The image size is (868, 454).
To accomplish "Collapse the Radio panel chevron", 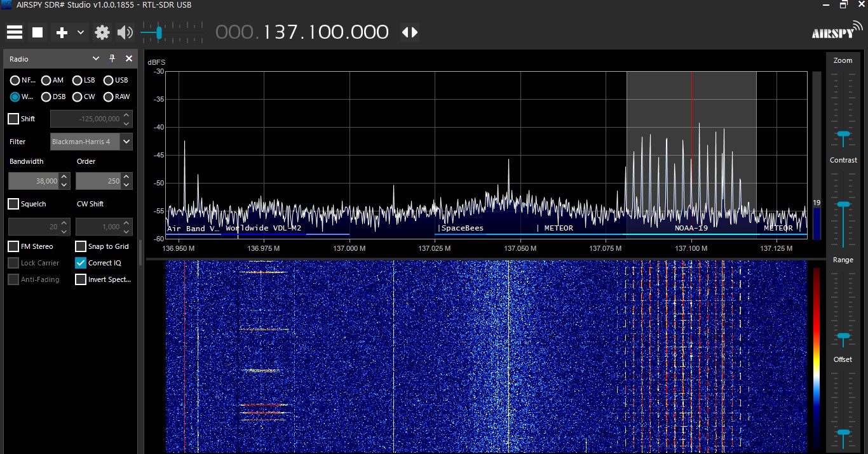I will (96, 58).
